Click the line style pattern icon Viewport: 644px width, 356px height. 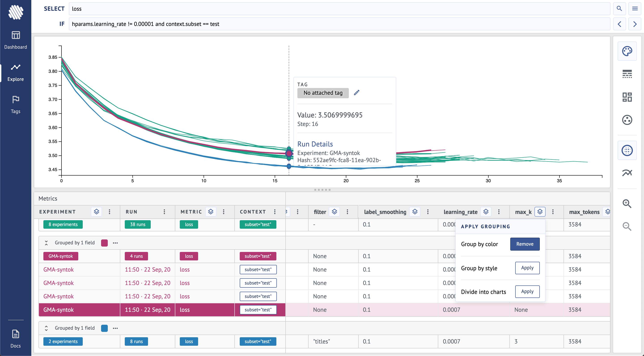627,74
